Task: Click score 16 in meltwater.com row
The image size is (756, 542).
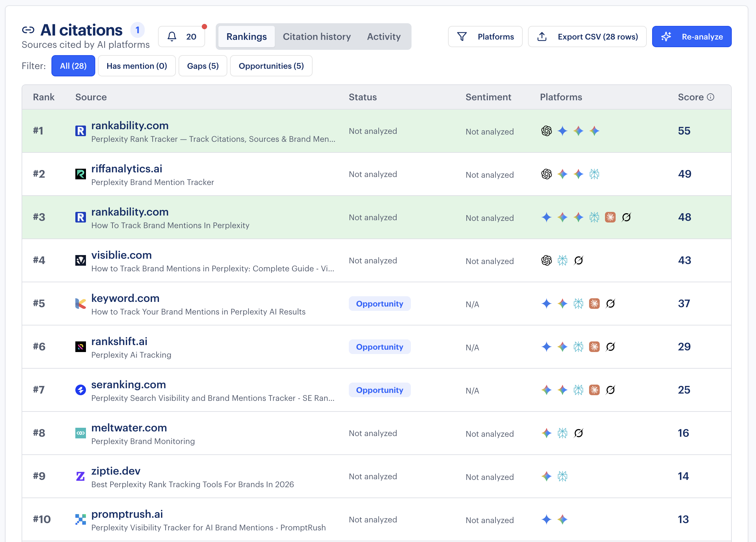Action: pyautogui.click(x=683, y=433)
